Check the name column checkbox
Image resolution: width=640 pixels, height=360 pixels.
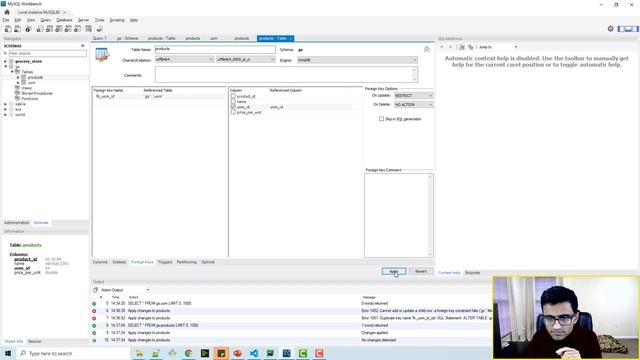pos(233,101)
